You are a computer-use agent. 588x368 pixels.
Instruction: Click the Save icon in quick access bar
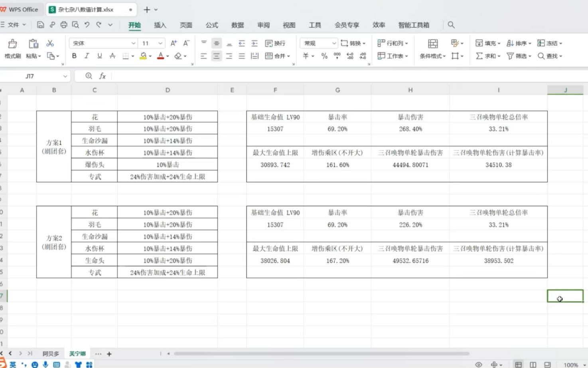pos(40,25)
